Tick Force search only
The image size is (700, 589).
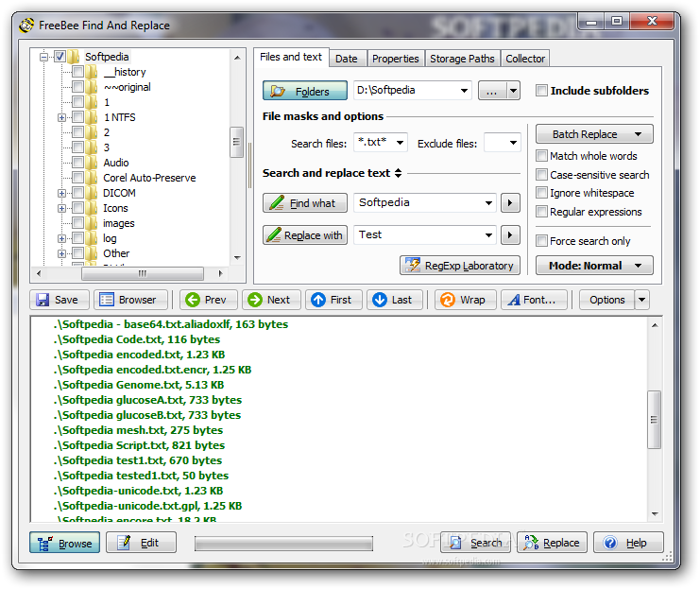(541, 241)
